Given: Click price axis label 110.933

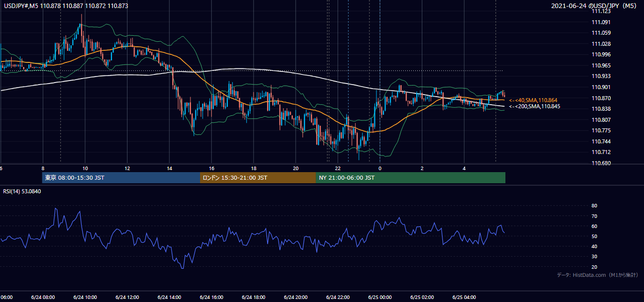Looking at the screenshot, I should click(x=601, y=76).
